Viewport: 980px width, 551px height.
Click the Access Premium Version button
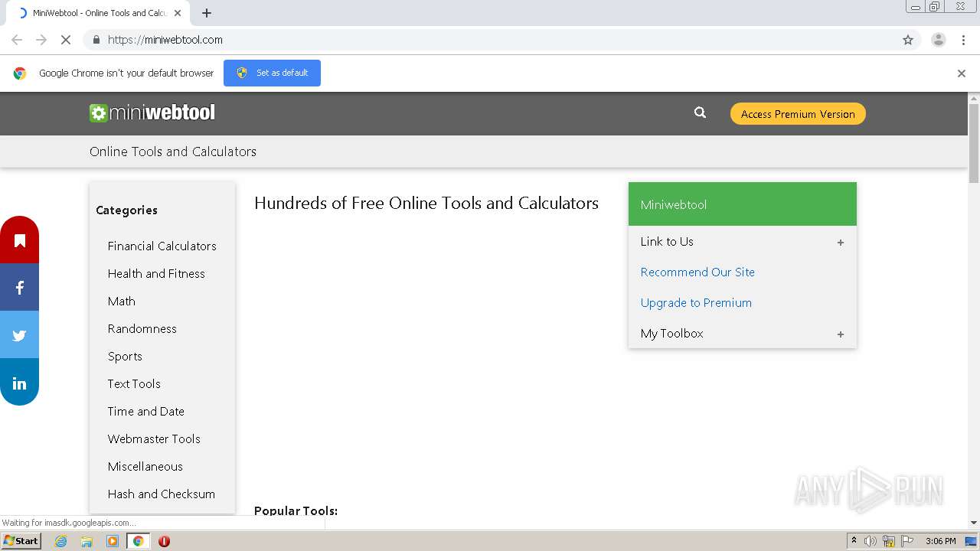(798, 114)
